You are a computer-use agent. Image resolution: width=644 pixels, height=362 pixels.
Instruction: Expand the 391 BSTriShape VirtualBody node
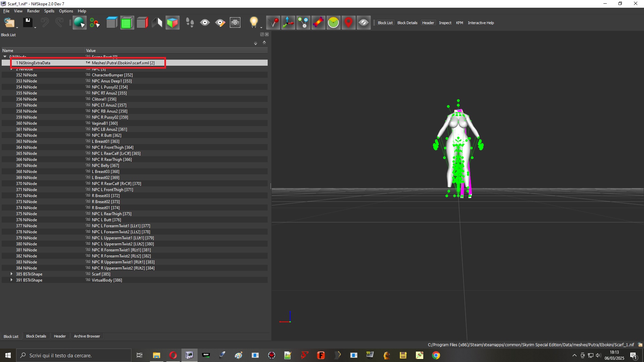click(11, 280)
